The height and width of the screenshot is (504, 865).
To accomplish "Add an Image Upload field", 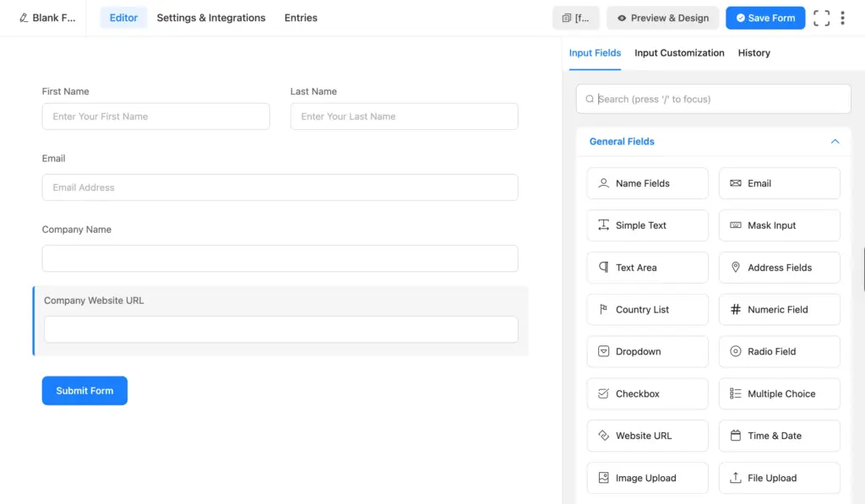I will coord(648,478).
